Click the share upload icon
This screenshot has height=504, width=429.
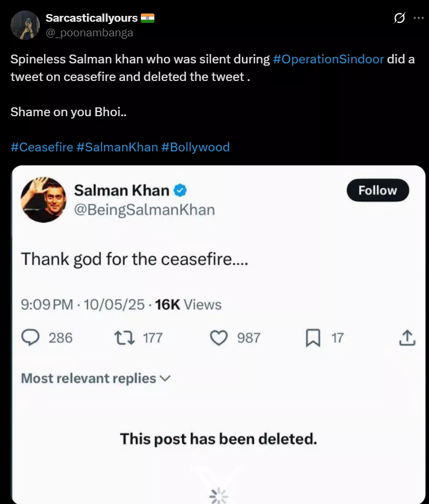(x=407, y=337)
